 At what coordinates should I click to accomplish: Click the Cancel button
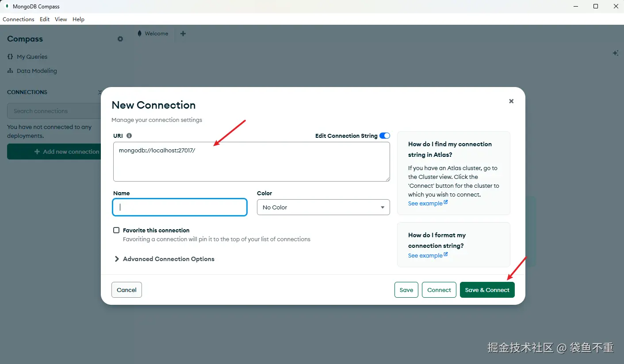tap(126, 290)
